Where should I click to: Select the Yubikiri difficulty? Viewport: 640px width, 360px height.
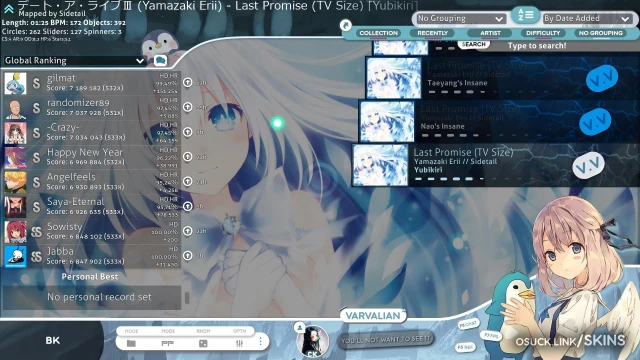tap(496, 165)
